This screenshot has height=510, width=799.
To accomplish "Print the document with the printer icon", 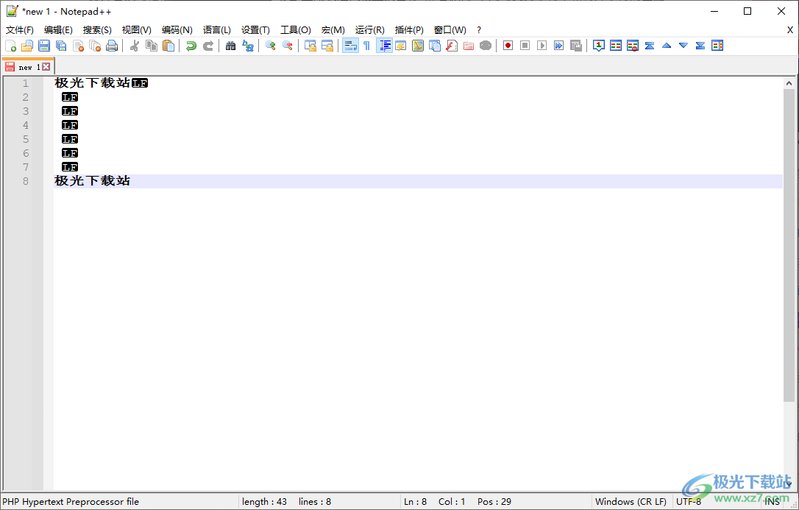I will [112, 46].
